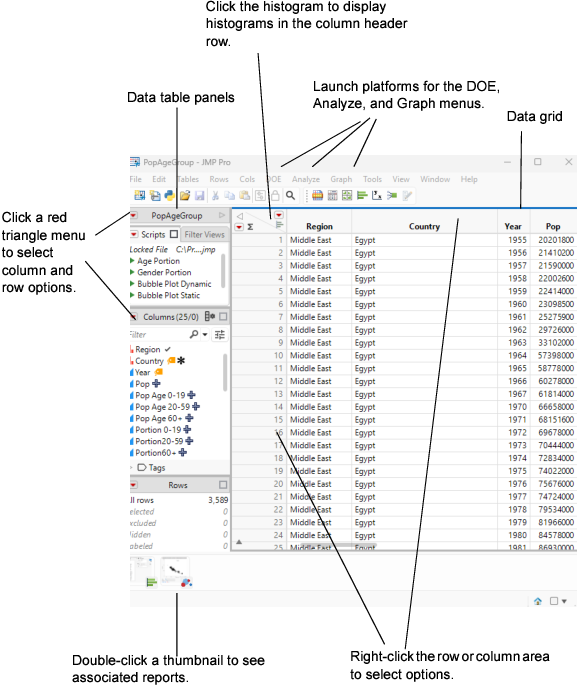Click the Pop cell showing 57398000
This screenshot has height=692, width=580.
(x=556, y=355)
